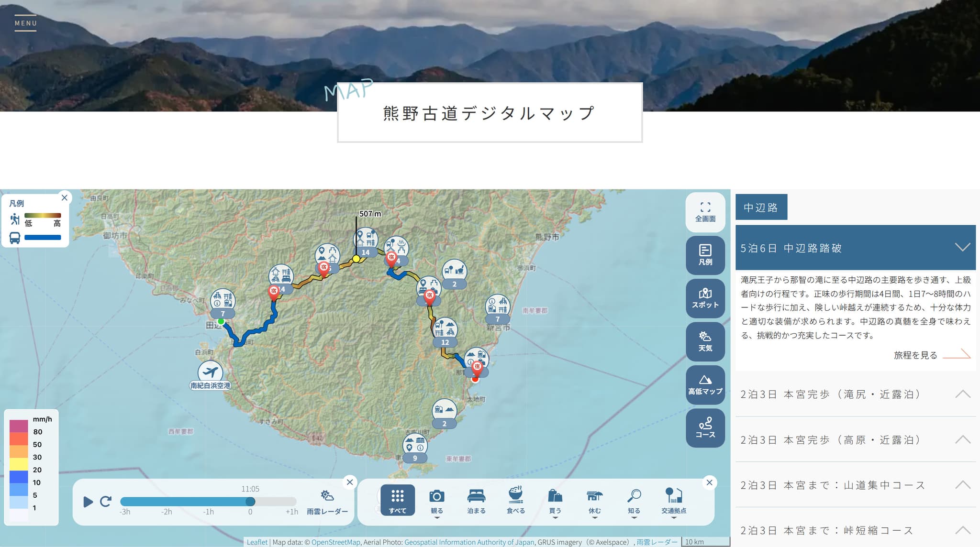Click the 凡例 legend sidebar button
The image size is (980, 547).
coord(705,255)
